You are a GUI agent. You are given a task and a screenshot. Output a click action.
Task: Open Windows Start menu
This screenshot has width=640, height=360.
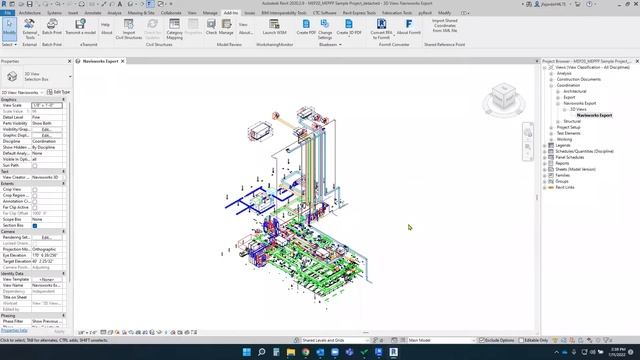[247, 352]
